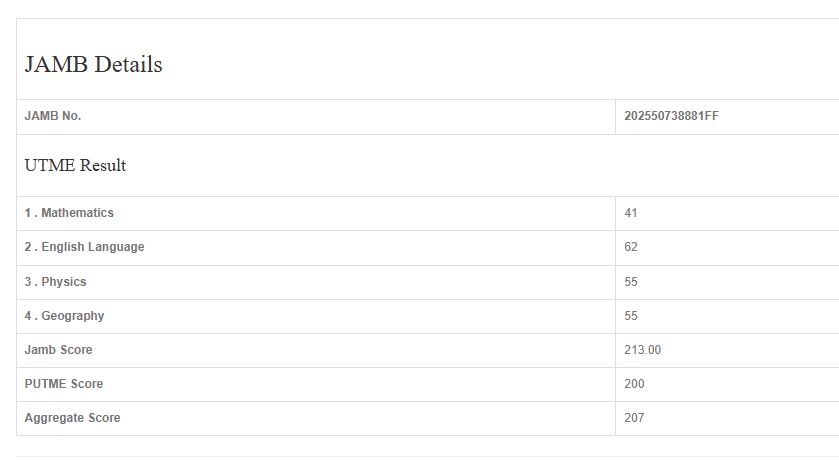This screenshot has width=839, height=460.
Task: Click the JAMB No. label
Action: [53, 116]
